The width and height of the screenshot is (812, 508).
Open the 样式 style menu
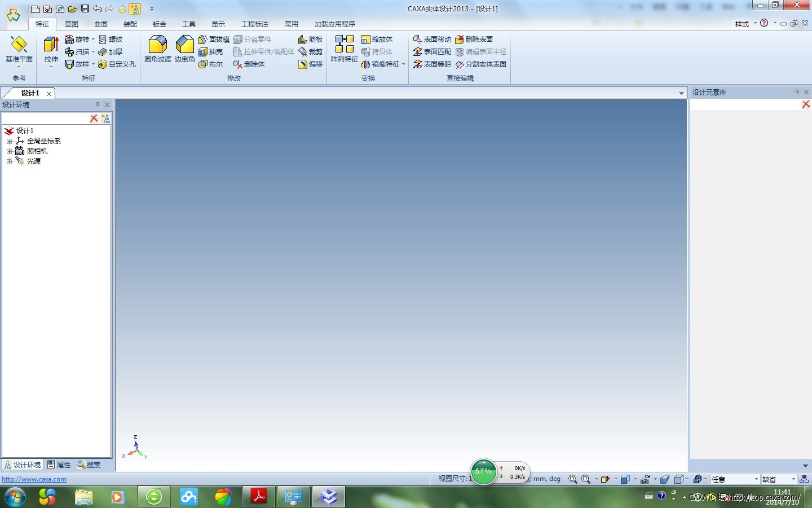click(x=745, y=24)
